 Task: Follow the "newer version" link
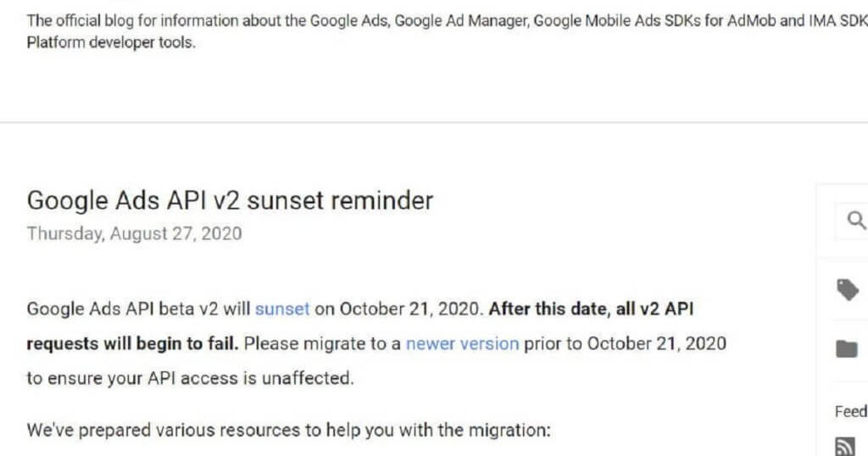pyautogui.click(x=462, y=343)
